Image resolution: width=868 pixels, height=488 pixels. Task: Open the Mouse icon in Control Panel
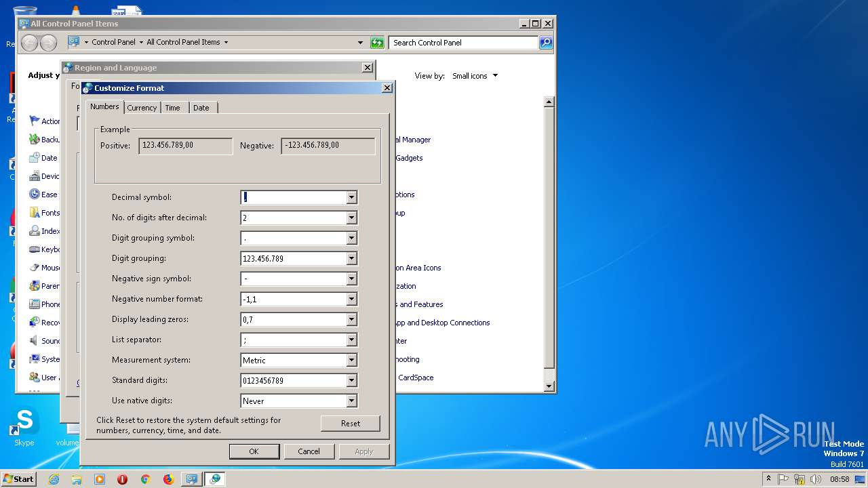tap(35, 267)
